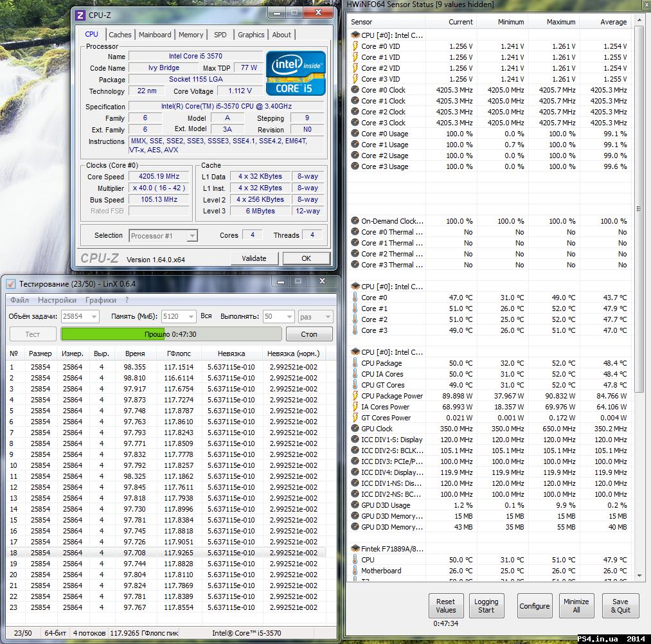Click the Current column header in HWiNFO64

[x=451, y=22]
